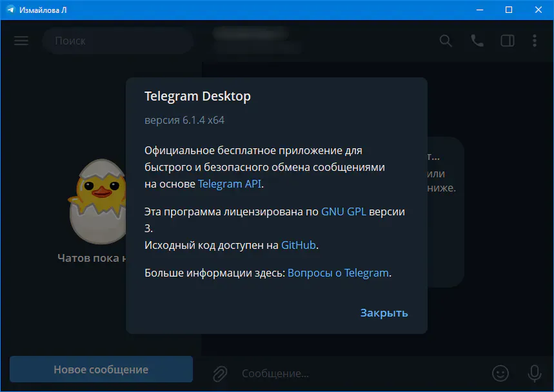
Task: Click the microphone voice message icon
Action: pos(534,373)
